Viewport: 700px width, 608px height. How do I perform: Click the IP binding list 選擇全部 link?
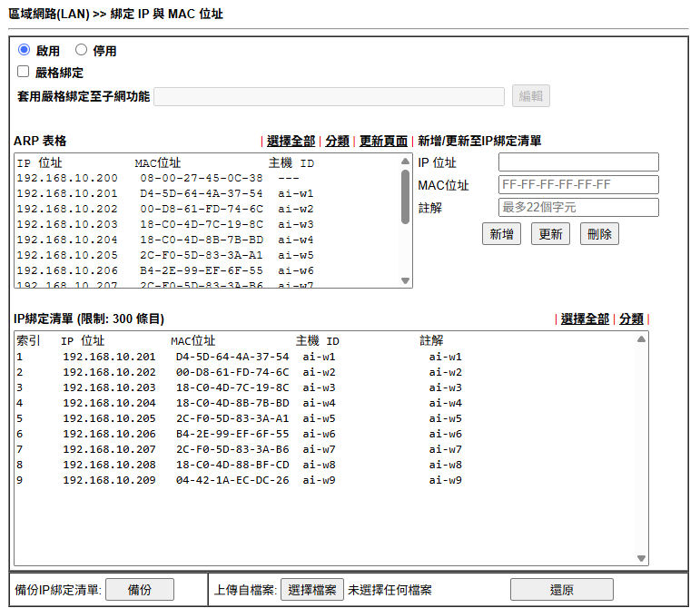click(x=585, y=319)
